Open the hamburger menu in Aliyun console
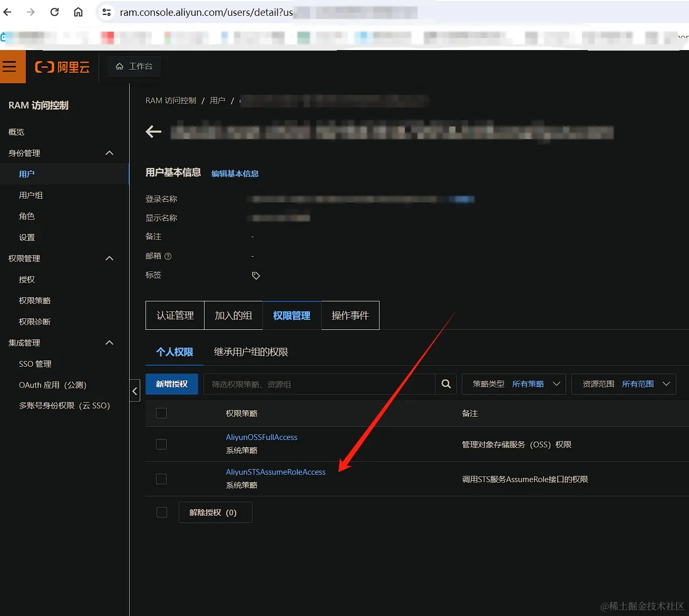The width and height of the screenshot is (689, 616). tap(9, 66)
